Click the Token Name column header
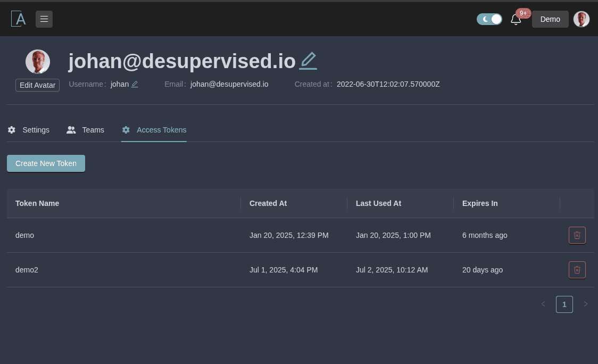 coord(37,203)
